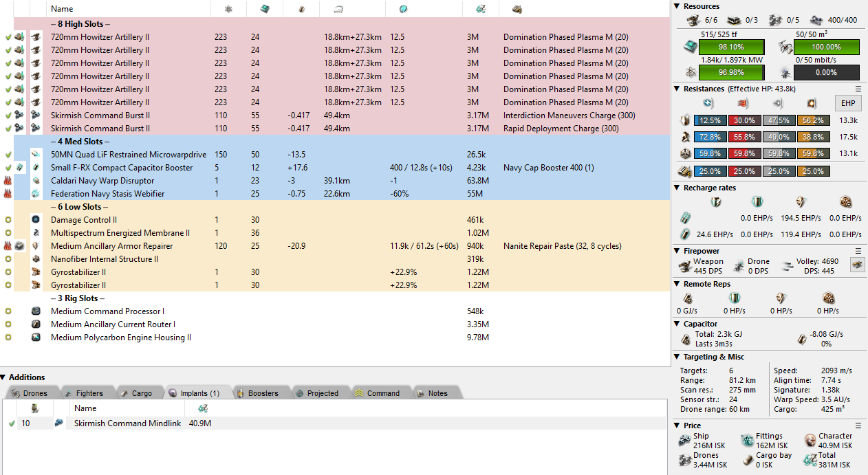Click the Medium Ancillary Armor Repairer icon
Image resolution: width=868 pixels, height=475 pixels.
(x=36, y=246)
